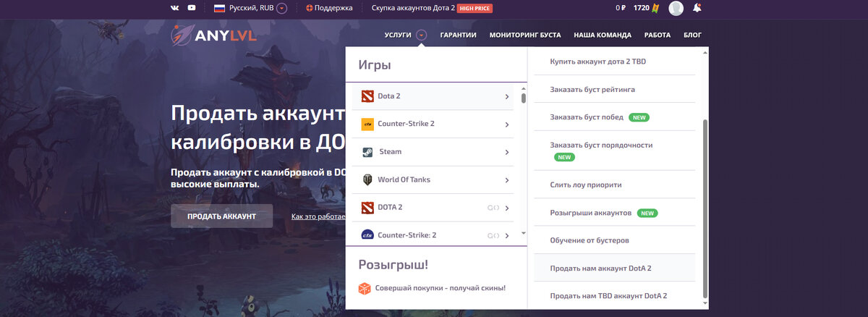Screen dimensions: 868x317
Task: Click the orange loot box giveaway icon
Action: pos(364,288)
